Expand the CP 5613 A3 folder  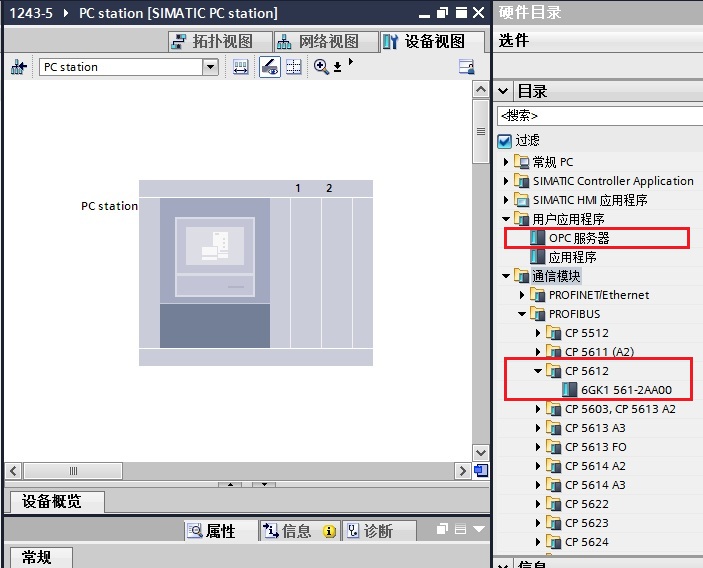538,428
